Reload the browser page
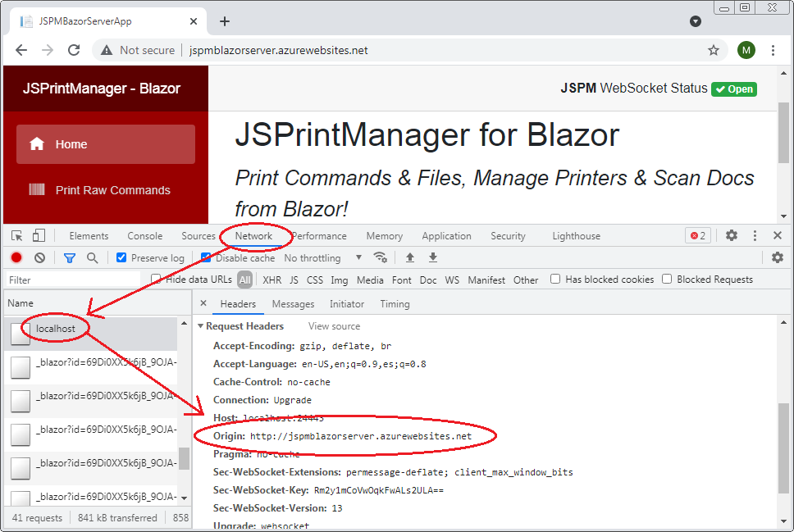The width and height of the screenshot is (794, 532). pos(74,50)
